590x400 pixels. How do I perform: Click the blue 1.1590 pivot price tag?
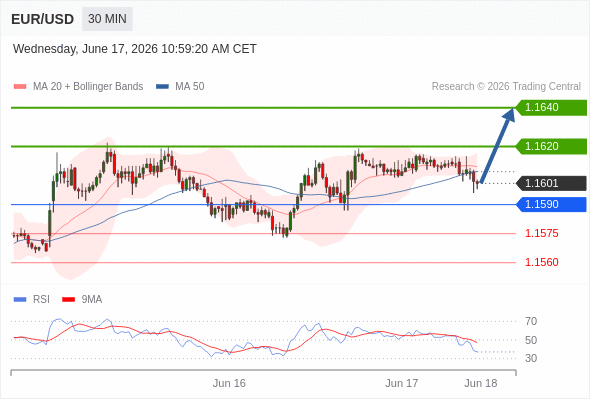[551, 205]
